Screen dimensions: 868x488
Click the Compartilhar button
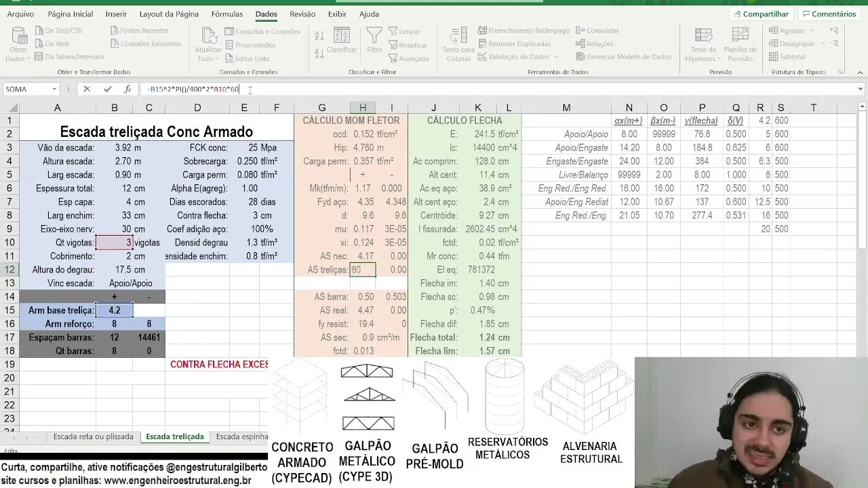tap(761, 14)
